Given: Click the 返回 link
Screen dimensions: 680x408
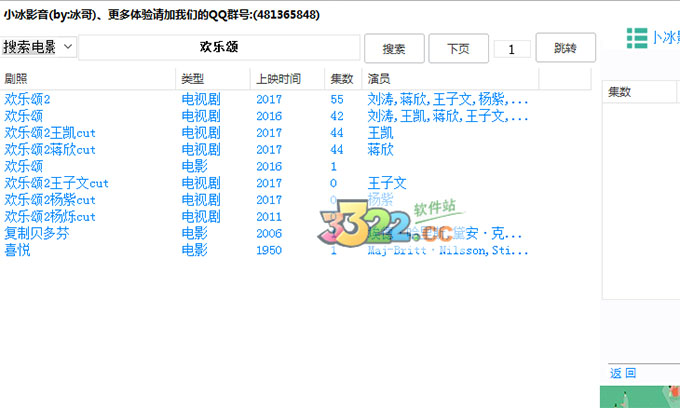Looking at the screenshot, I should (623, 373).
